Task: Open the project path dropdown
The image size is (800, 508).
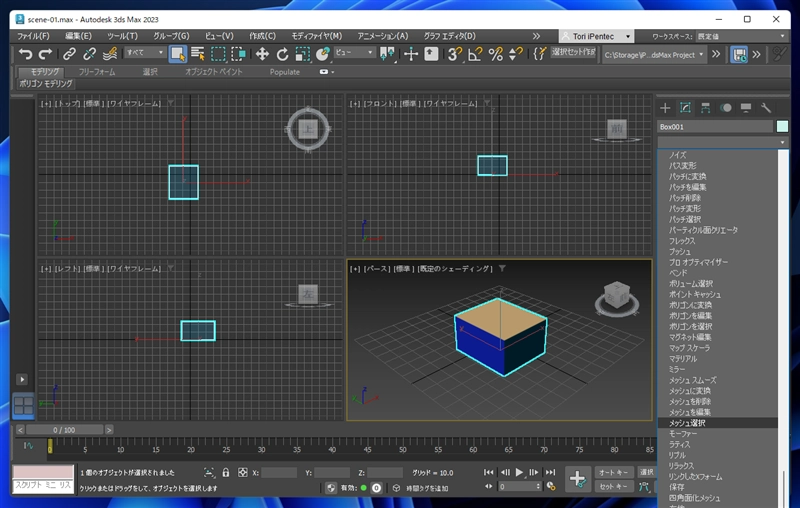Action: pyautogui.click(x=654, y=54)
